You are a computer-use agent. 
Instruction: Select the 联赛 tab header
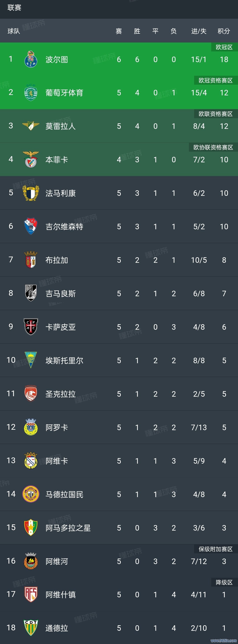[14, 8]
